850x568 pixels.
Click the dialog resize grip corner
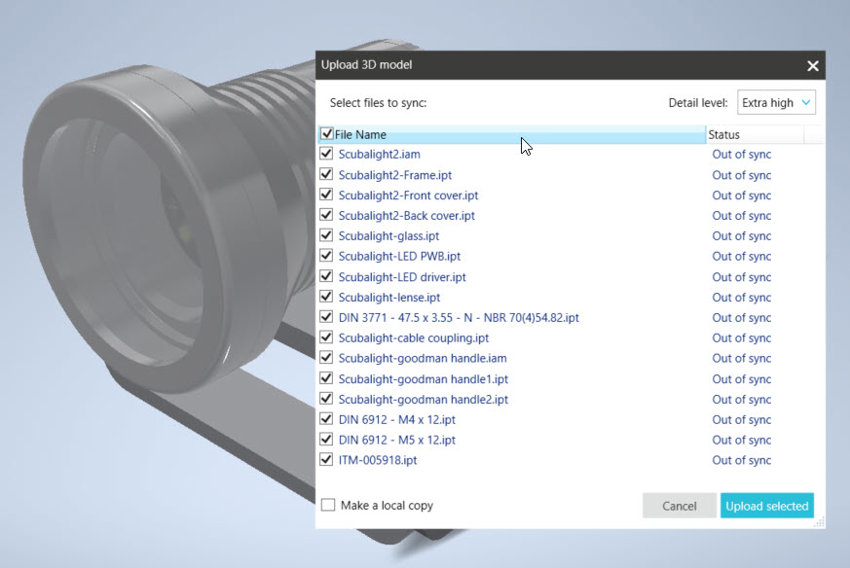[820, 522]
